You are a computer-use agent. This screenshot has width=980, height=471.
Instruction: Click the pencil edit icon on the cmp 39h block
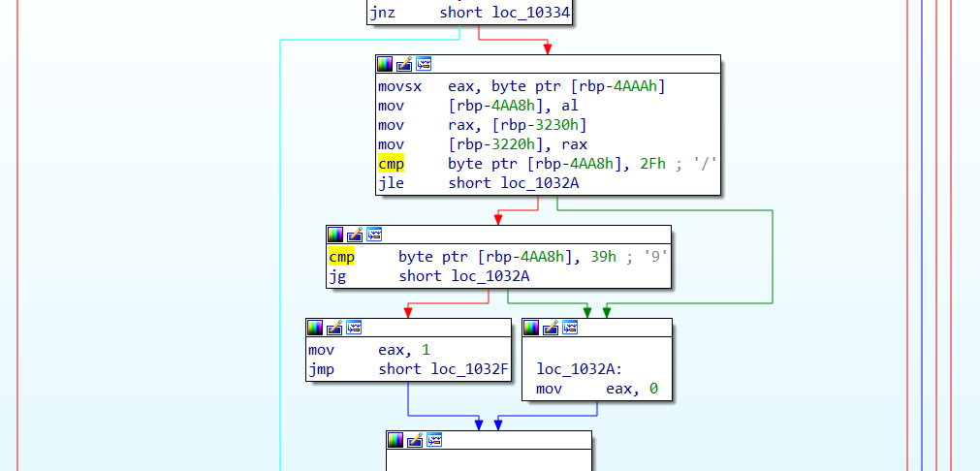[355, 235]
